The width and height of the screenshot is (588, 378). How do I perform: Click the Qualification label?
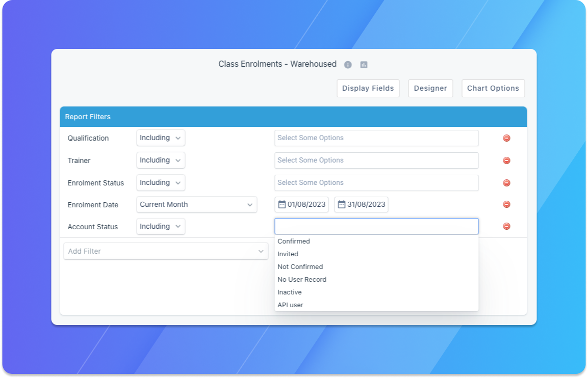coord(88,138)
